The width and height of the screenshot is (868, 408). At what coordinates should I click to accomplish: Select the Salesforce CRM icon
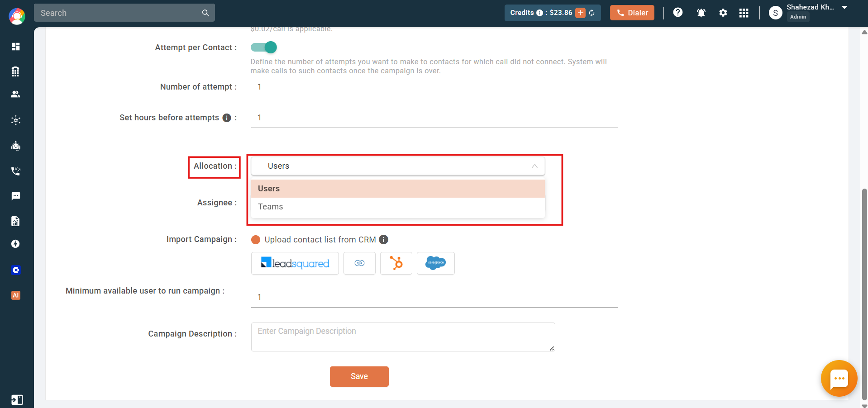(x=435, y=263)
